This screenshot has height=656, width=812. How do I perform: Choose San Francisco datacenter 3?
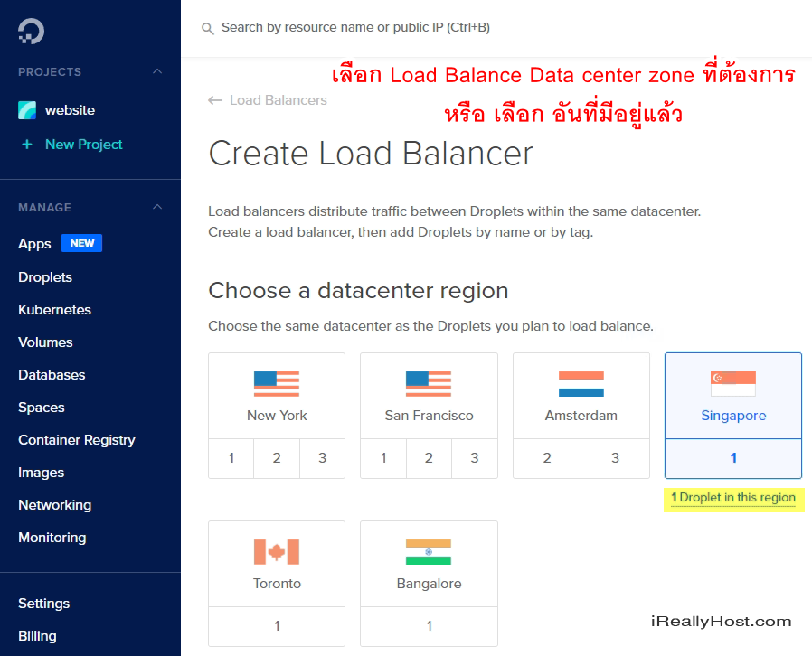(475, 458)
